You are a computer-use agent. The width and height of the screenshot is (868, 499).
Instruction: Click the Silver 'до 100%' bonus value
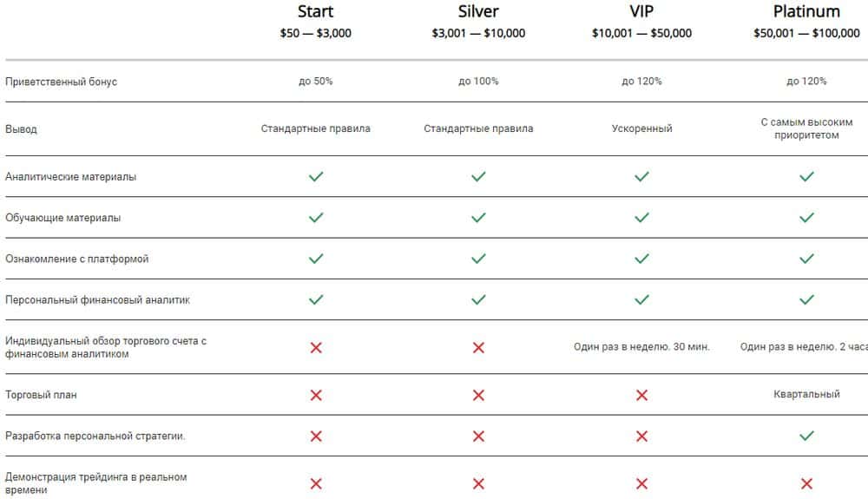point(478,82)
